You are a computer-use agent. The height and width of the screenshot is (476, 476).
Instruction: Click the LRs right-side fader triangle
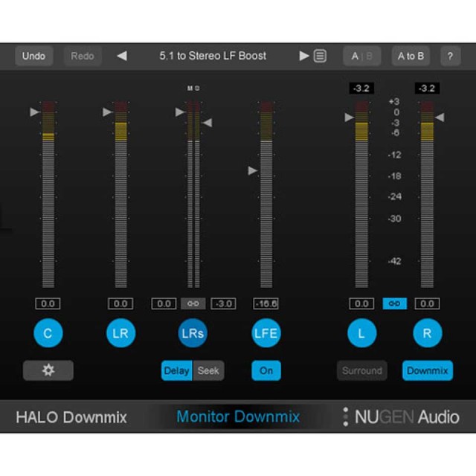[x=208, y=123]
